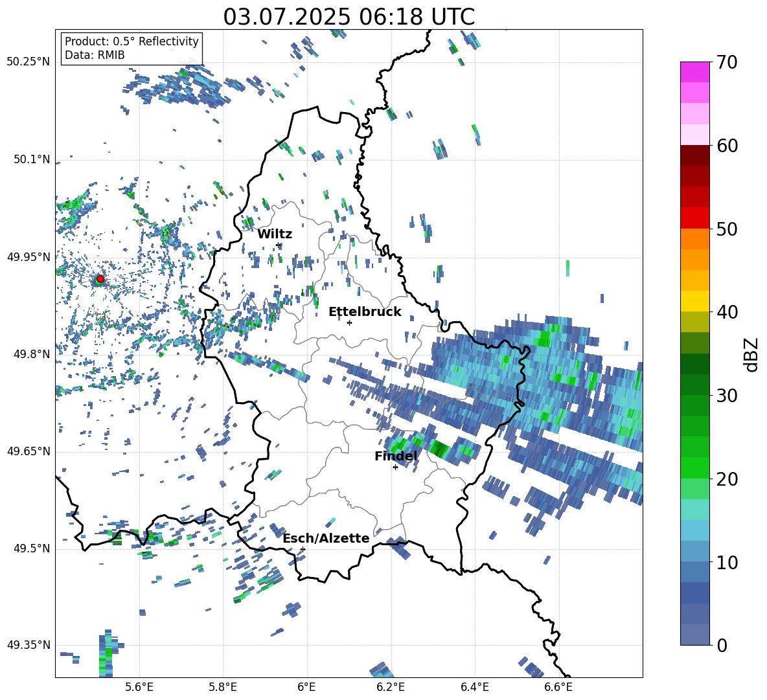Click the 50.1°N latitude label

pos(32,160)
